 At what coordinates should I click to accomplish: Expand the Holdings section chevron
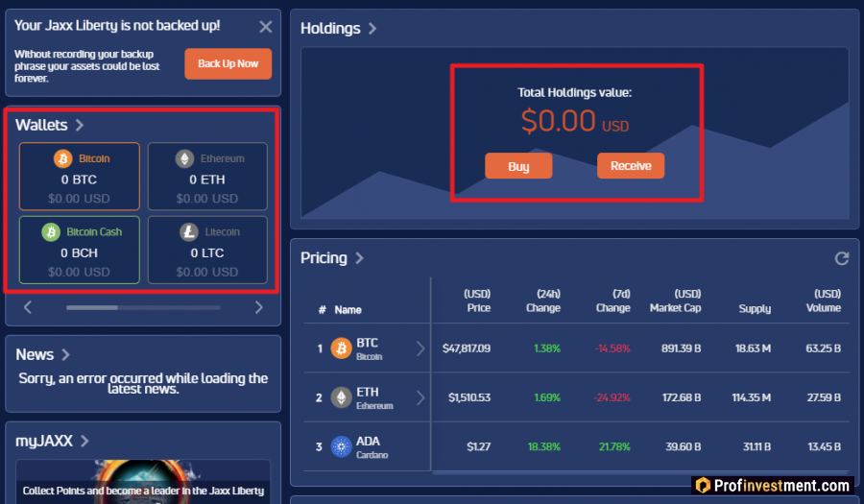(x=372, y=28)
